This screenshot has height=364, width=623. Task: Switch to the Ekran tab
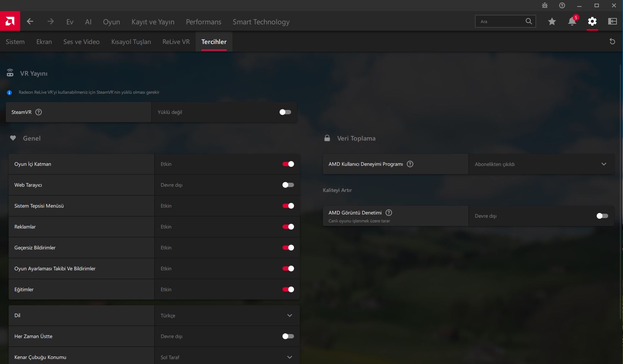click(x=44, y=41)
